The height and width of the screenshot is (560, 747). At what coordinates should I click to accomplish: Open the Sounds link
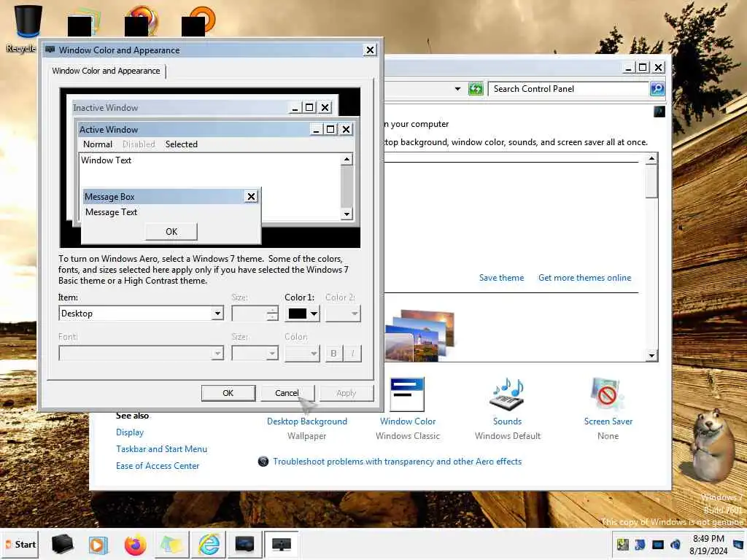(508, 421)
